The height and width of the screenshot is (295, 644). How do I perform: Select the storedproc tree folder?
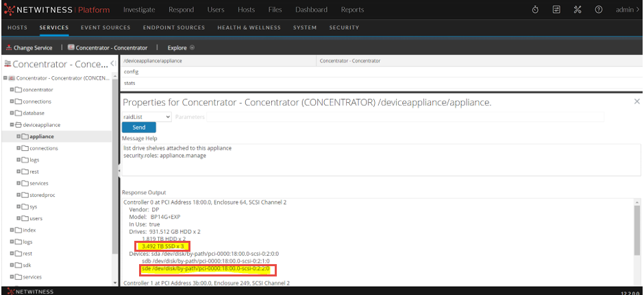[42, 195]
